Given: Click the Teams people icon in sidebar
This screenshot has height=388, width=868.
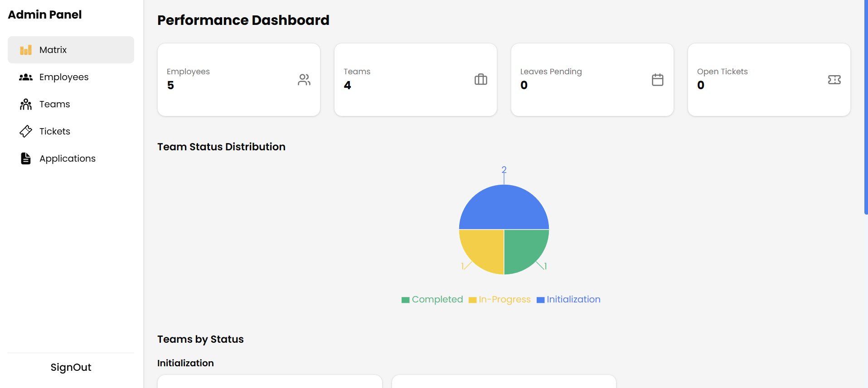Looking at the screenshot, I should point(26,104).
